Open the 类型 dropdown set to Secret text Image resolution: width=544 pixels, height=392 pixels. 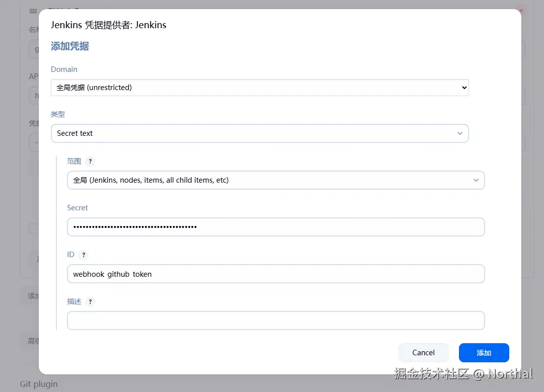(260, 133)
